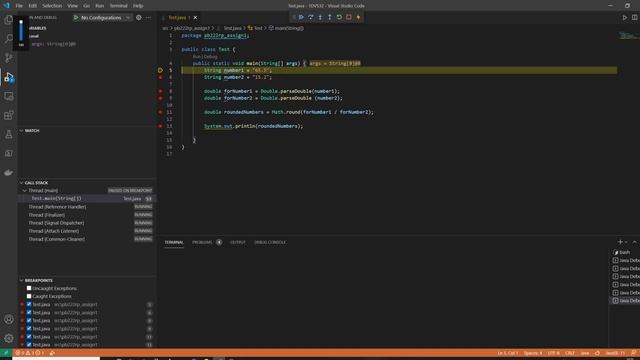The width and height of the screenshot is (640, 360).
Task: Click the remote indicator in status bar
Action: pyautogui.click(x=6, y=353)
